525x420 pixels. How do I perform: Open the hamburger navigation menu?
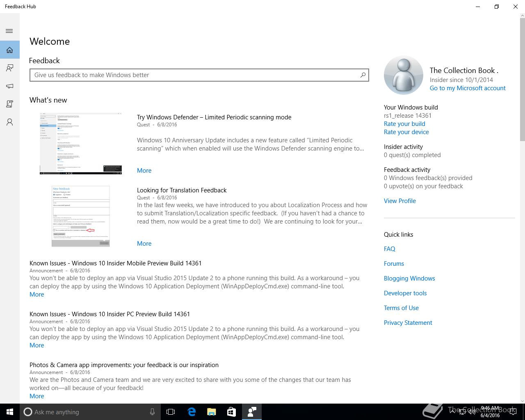(x=9, y=31)
